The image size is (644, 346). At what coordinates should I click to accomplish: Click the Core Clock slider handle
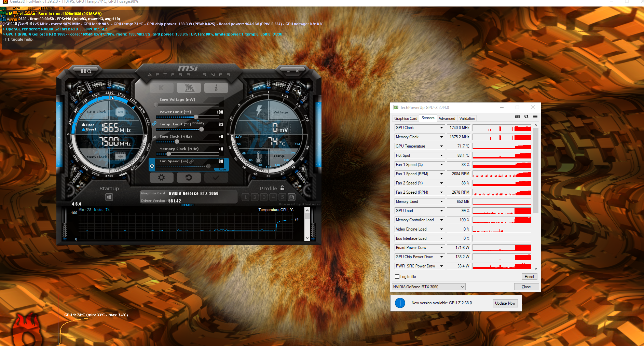coord(177,142)
